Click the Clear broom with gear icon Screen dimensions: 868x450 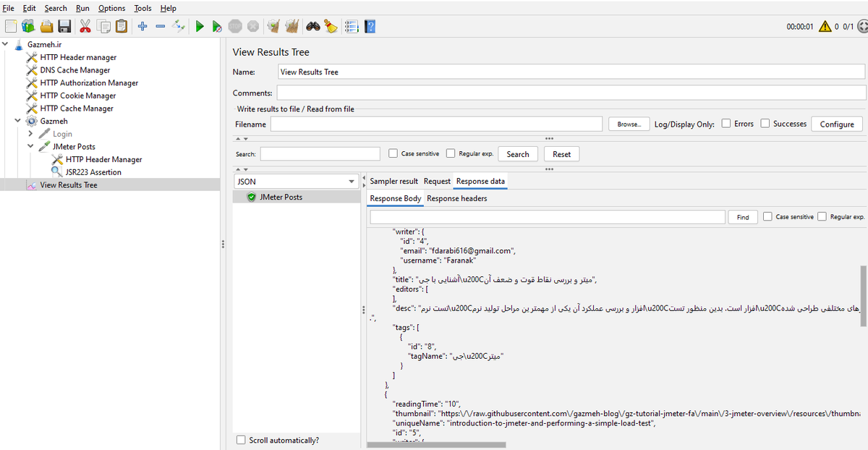(x=273, y=27)
